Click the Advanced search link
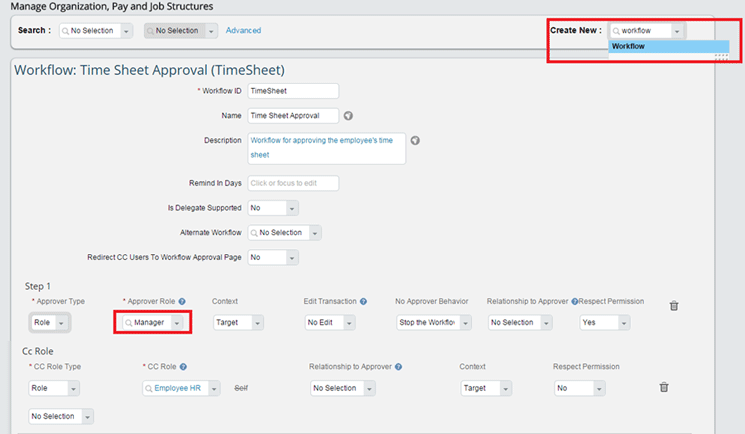Viewport: 745px width, 434px height. pos(243,31)
